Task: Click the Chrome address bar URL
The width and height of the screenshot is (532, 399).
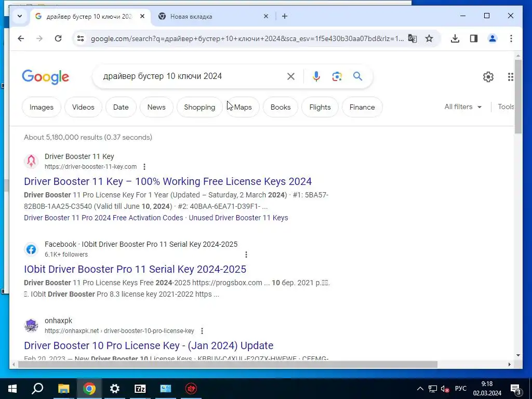Action: 247,38
